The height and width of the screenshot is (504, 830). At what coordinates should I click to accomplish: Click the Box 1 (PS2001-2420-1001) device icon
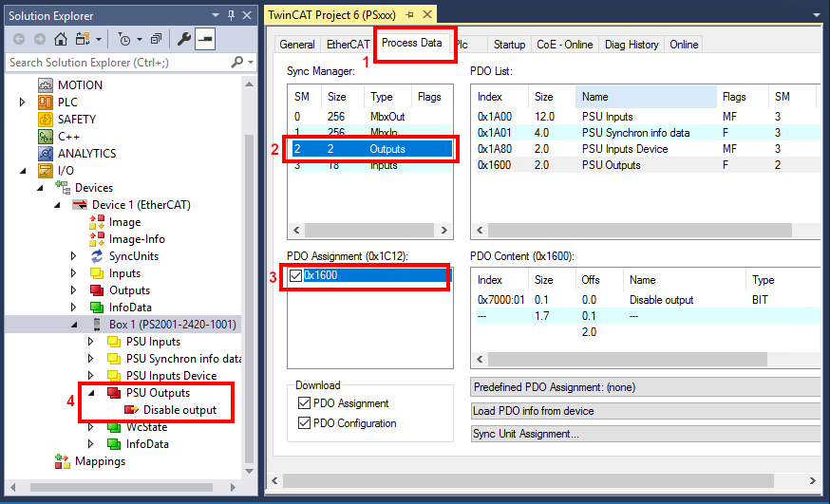[96, 325]
